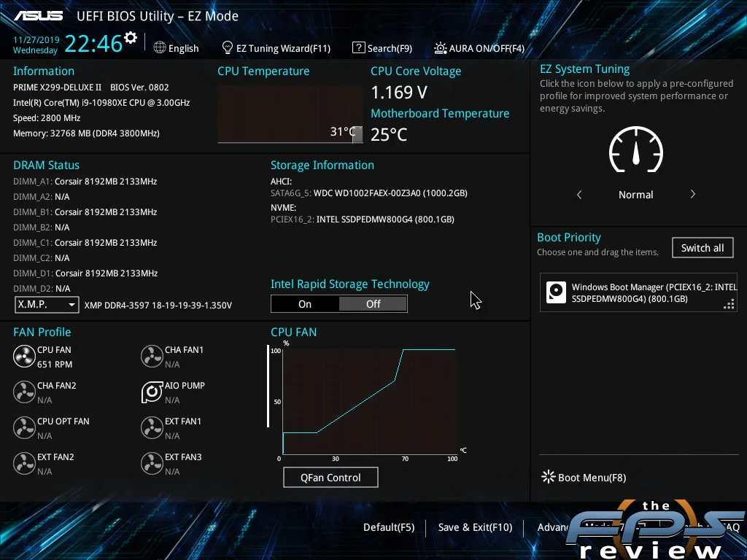
Task: Click the AURA lighting icon
Action: [440, 48]
